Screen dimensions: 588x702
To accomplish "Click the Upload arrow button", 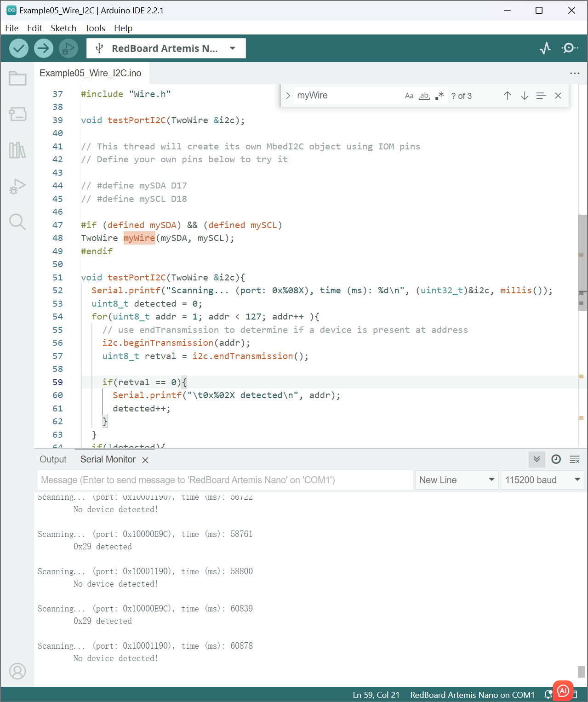I will click(x=44, y=48).
